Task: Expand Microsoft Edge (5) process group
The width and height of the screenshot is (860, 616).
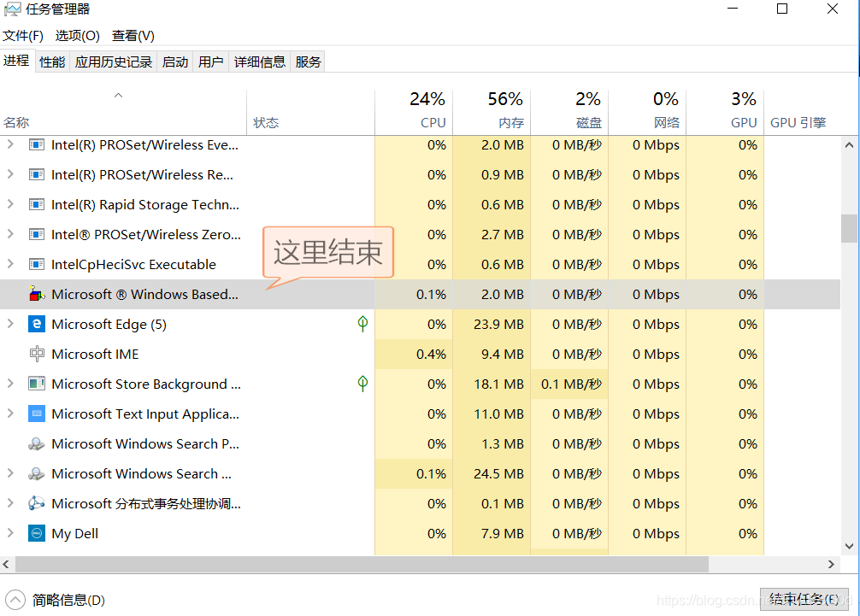Action: click(10, 324)
